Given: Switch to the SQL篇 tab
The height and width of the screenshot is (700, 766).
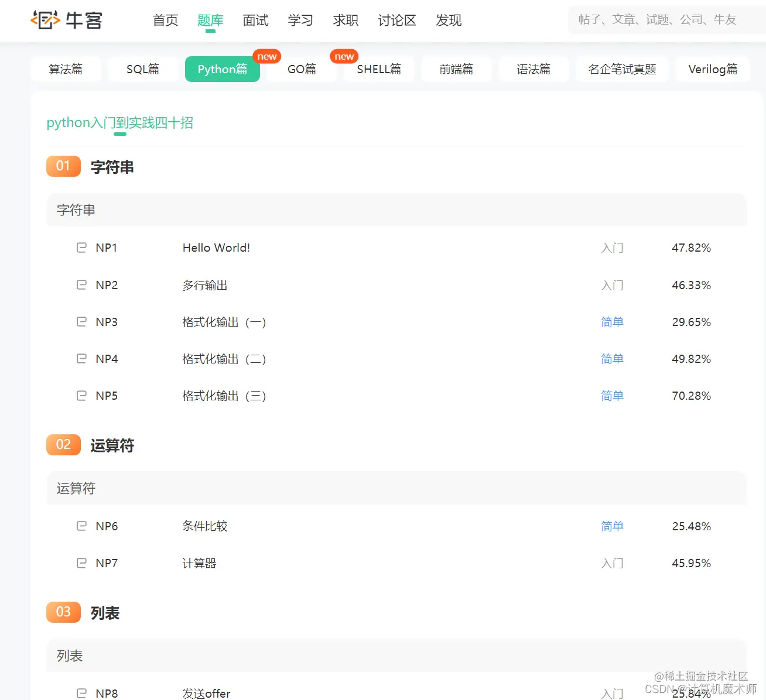Looking at the screenshot, I should click(142, 68).
